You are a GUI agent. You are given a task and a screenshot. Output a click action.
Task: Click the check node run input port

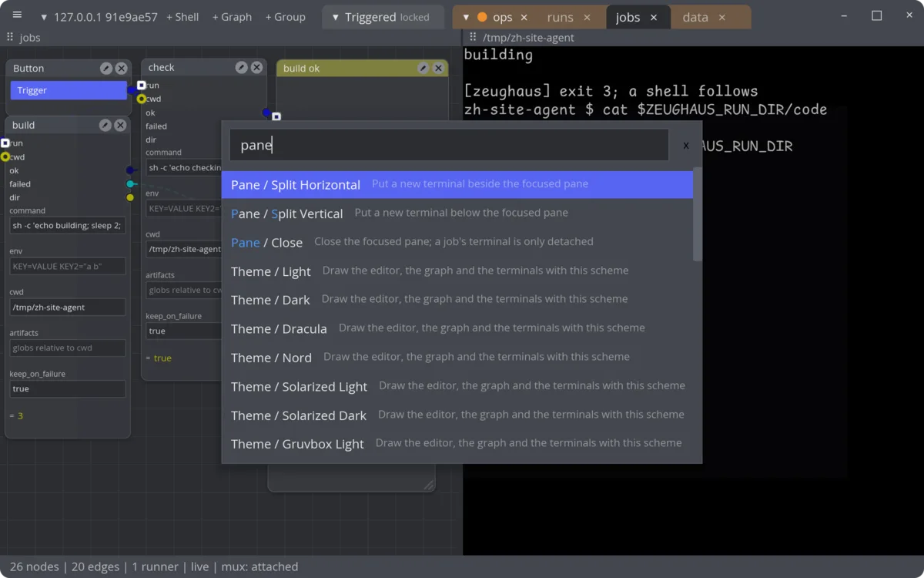coord(142,85)
